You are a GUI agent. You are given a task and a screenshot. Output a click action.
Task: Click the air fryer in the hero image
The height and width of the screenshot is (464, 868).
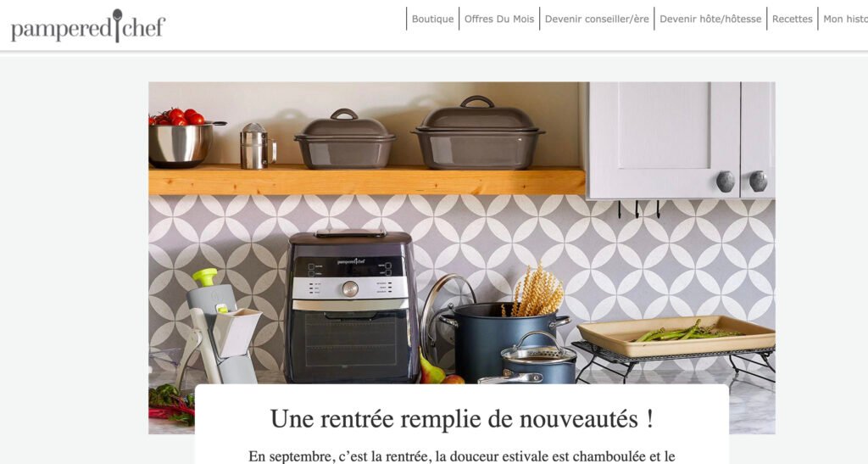pyautogui.click(x=351, y=307)
